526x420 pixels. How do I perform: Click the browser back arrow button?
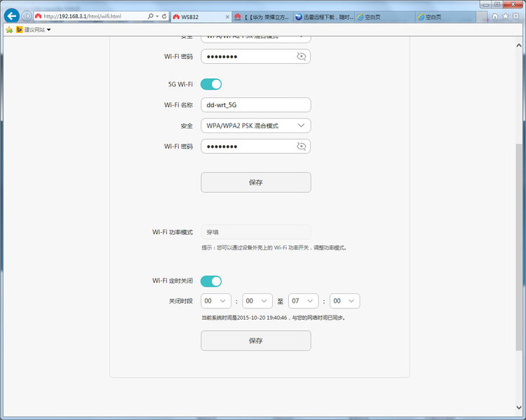pyautogui.click(x=11, y=15)
